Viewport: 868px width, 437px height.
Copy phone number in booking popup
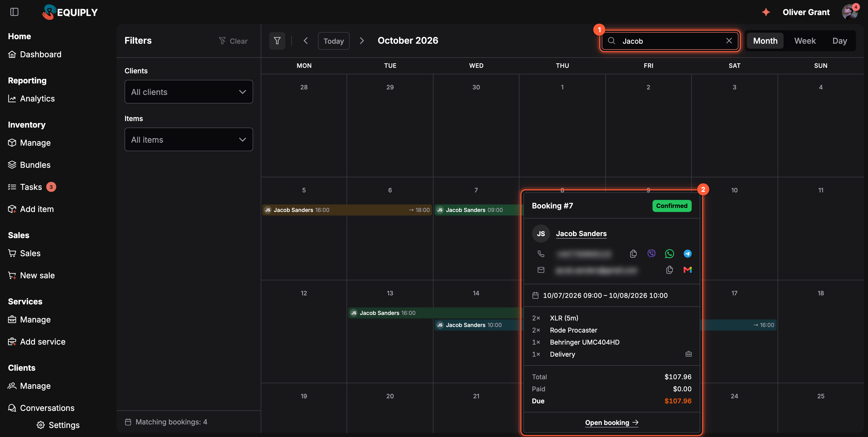[x=633, y=253]
